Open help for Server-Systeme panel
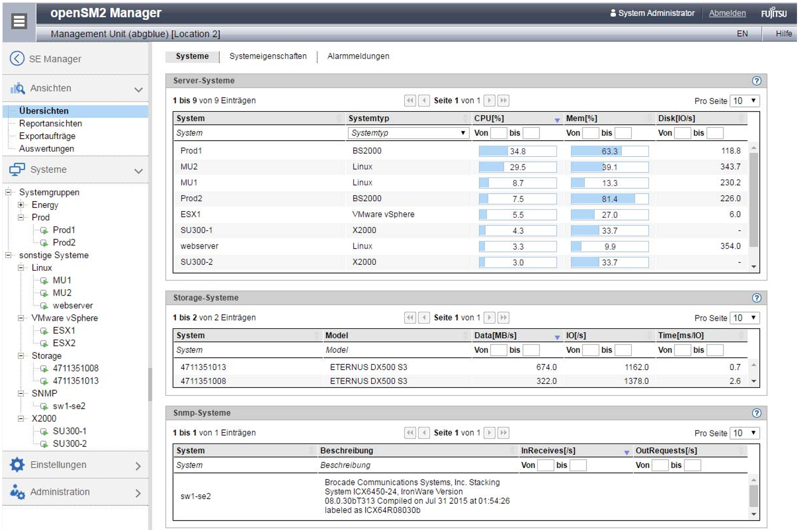The width and height of the screenshot is (799, 532). 756,81
